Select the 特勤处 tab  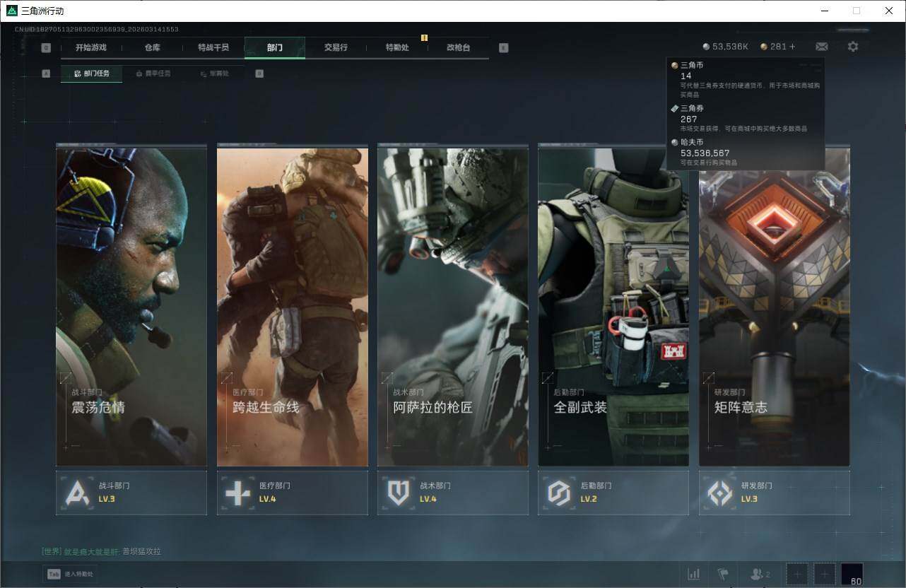(x=397, y=47)
